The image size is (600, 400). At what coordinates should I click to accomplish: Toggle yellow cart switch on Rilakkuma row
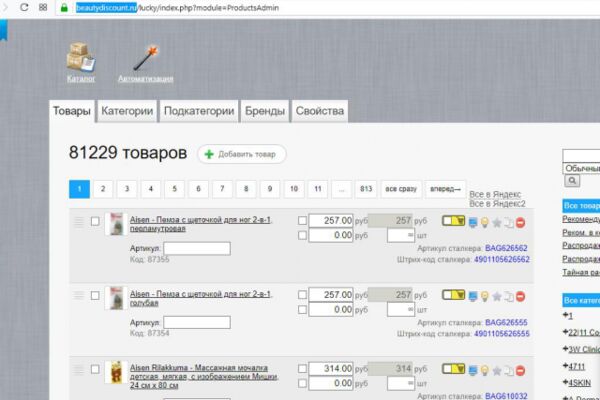point(453,369)
